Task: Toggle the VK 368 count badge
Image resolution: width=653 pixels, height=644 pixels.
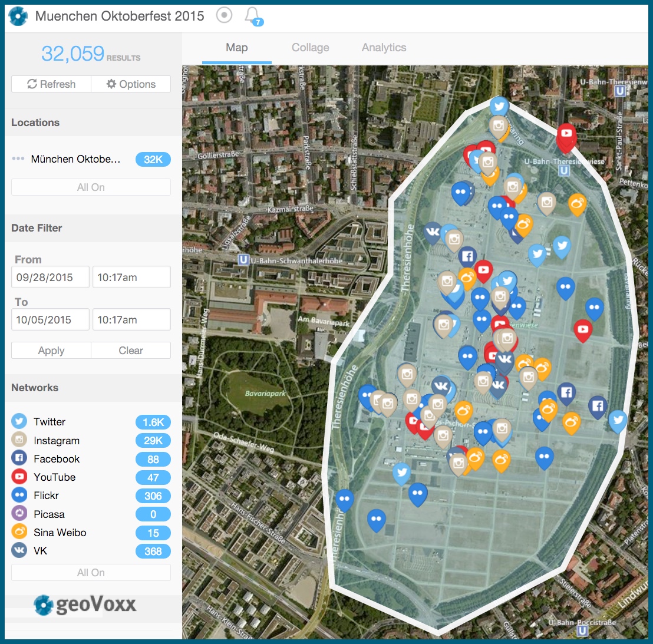Action: [153, 551]
